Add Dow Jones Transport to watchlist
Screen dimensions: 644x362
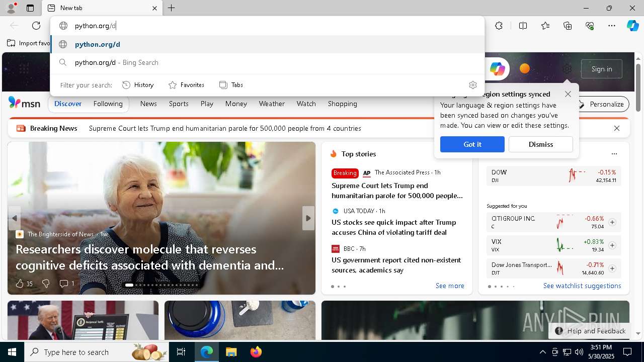[x=612, y=268]
